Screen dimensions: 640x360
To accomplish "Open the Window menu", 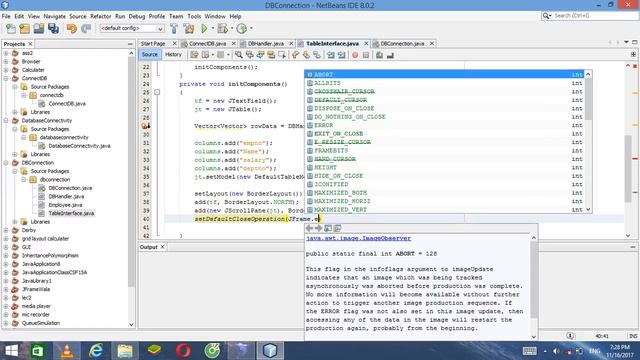I will [215, 16].
